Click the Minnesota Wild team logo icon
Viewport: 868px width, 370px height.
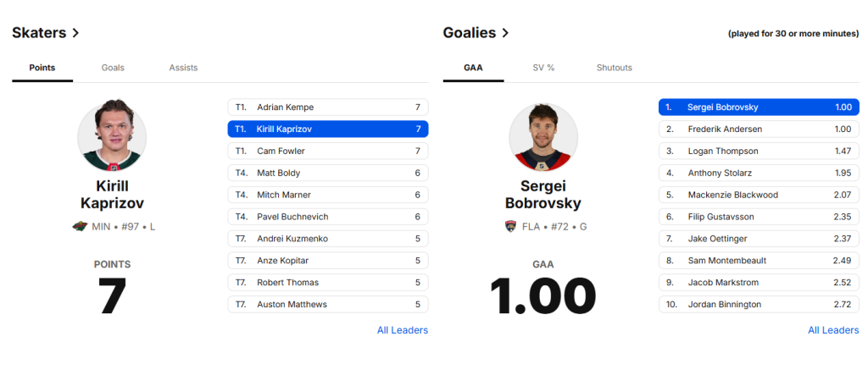pyautogui.click(x=80, y=226)
